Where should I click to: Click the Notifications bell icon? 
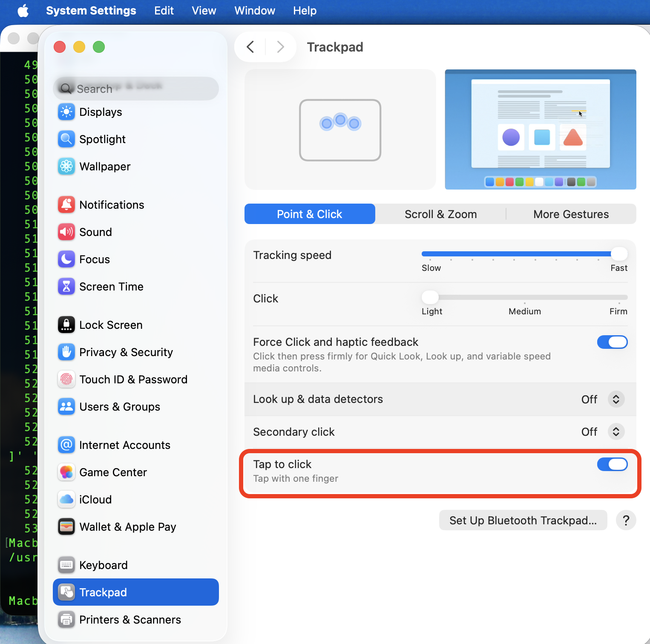pos(66,205)
